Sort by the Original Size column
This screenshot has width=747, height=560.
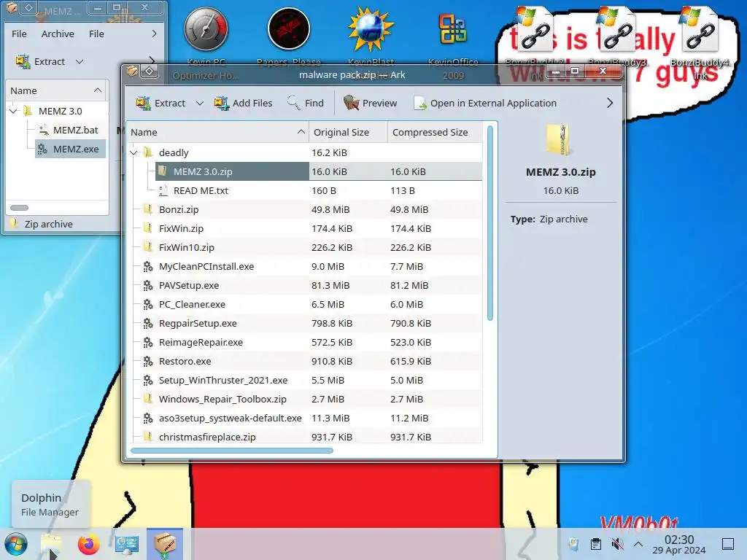(348, 133)
